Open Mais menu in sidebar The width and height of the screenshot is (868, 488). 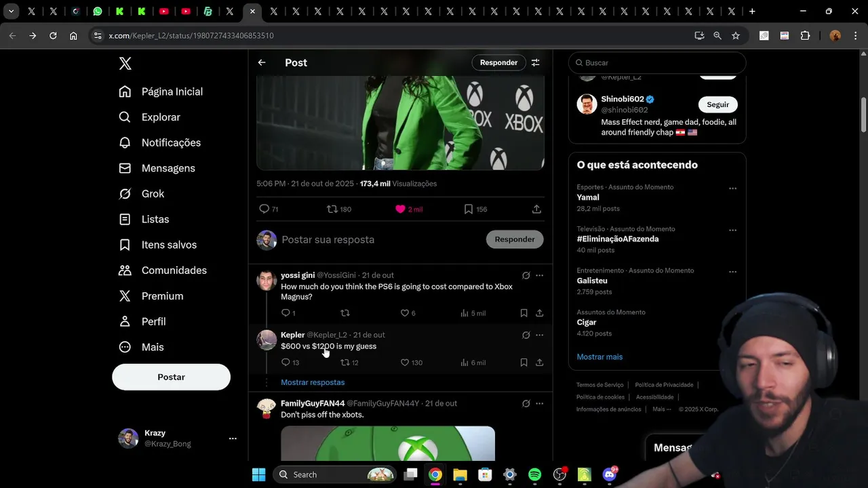click(x=142, y=347)
